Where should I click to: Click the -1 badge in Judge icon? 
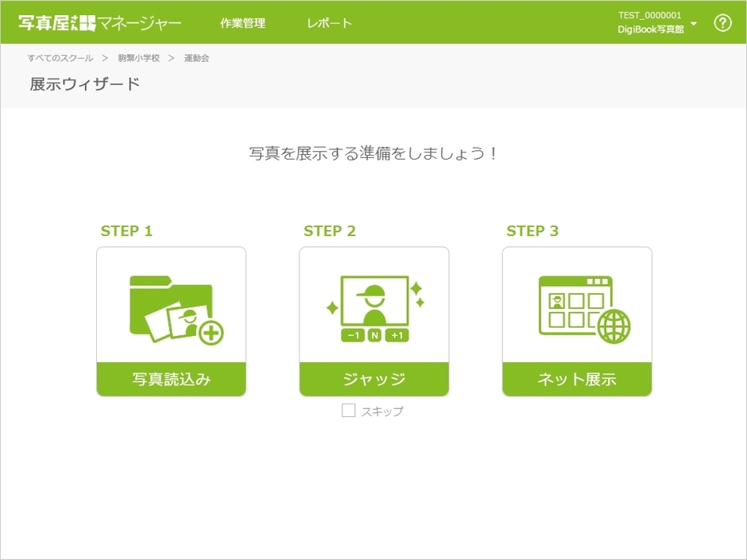click(x=352, y=336)
